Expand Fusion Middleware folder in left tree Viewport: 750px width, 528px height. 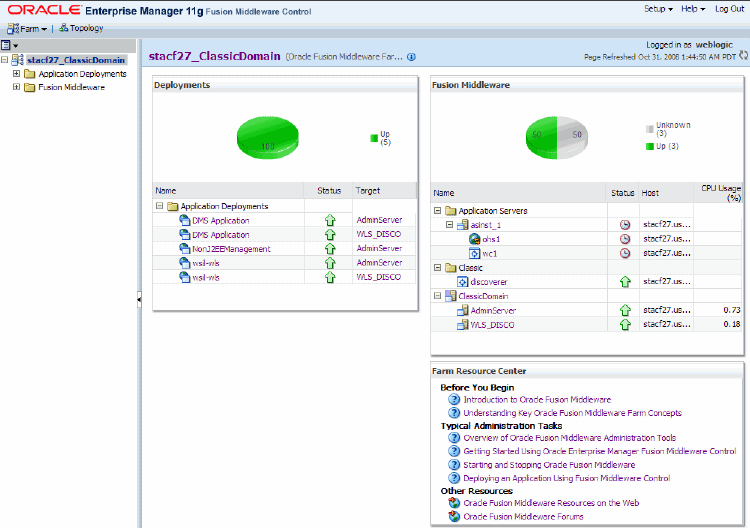coord(16,88)
